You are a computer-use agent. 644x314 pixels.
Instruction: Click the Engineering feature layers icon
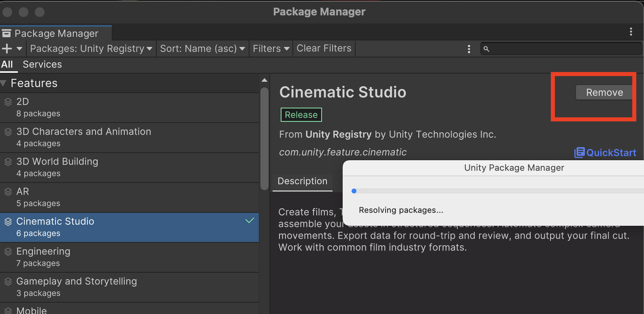pyautogui.click(x=8, y=252)
